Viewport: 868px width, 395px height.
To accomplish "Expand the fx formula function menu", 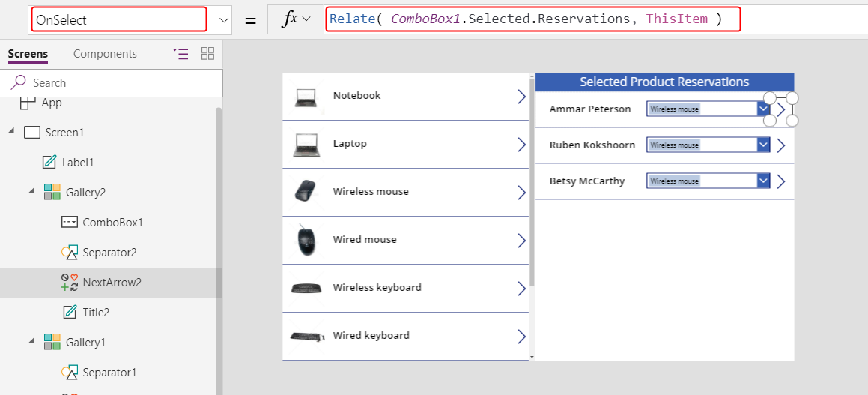I will [x=296, y=19].
